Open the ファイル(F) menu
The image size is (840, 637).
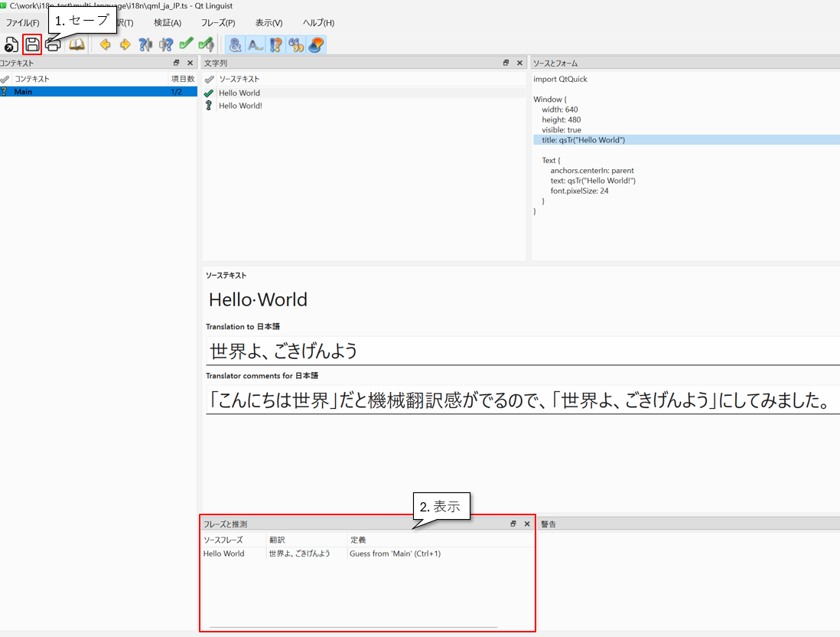(22, 23)
